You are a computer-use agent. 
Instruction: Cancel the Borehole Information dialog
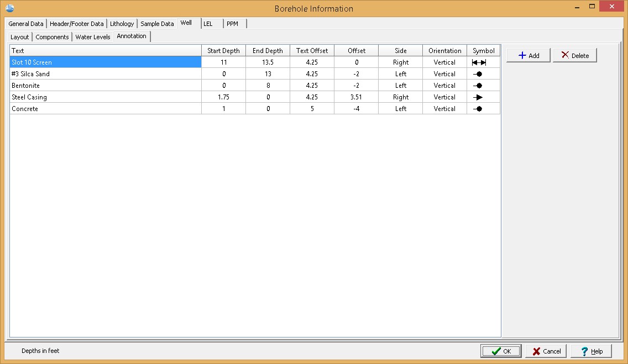546,351
